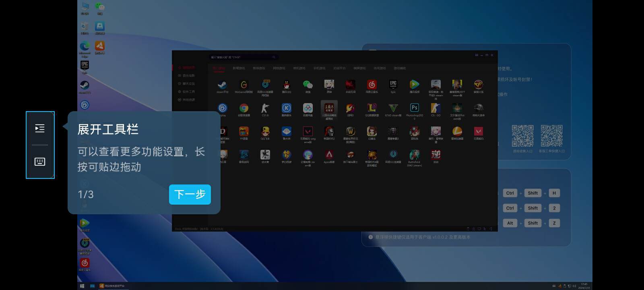
Task: Open 网易云音乐 desktop shortcut
Action: click(x=85, y=264)
